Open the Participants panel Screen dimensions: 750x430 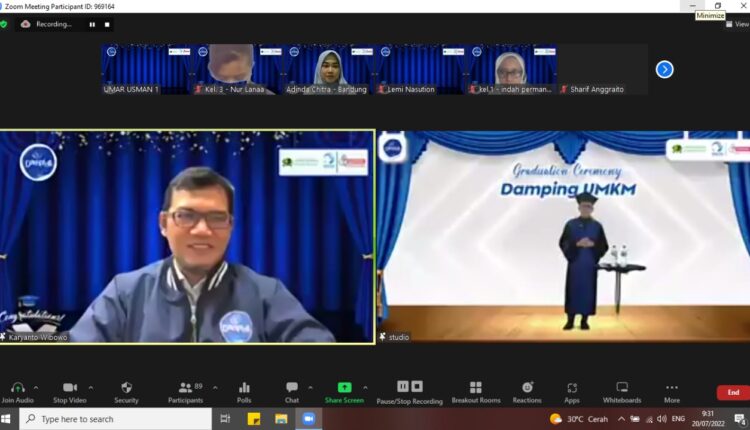pyautogui.click(x=185, y=388)
